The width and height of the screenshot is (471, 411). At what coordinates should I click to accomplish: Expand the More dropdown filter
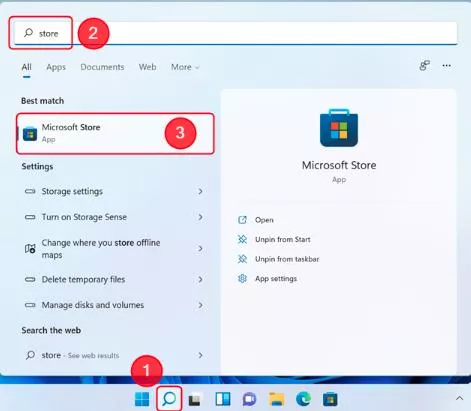pos(185,67)
